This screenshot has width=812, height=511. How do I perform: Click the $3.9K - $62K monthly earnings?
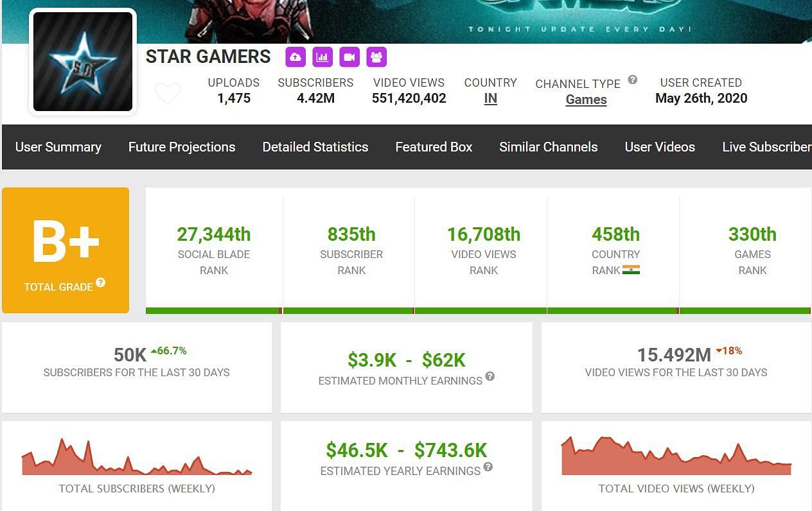pos(407,360)
